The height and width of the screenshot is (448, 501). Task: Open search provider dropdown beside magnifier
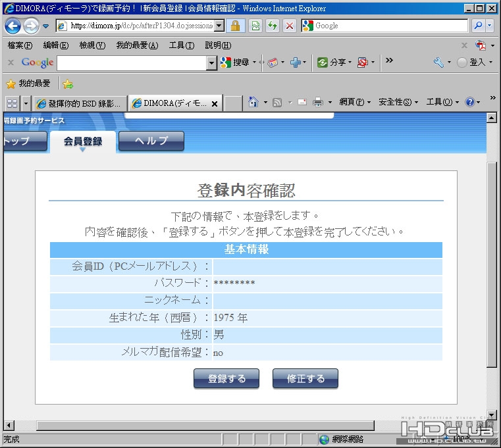(x=490, y=26)
